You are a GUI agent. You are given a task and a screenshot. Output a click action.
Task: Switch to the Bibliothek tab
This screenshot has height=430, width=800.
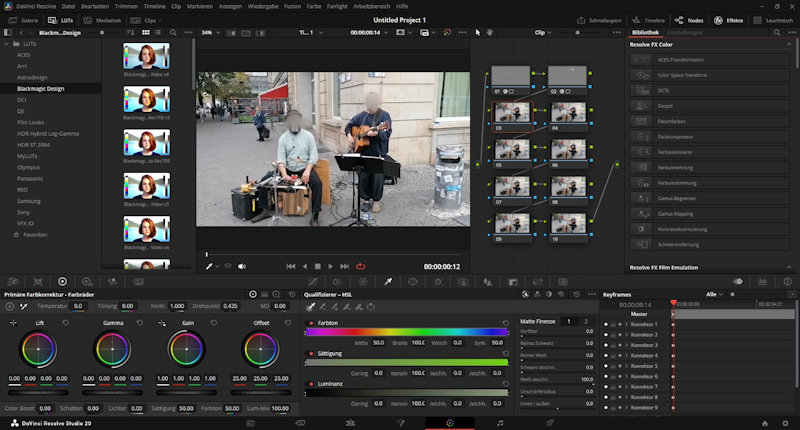pyautogui.click(x=646, y=33)
